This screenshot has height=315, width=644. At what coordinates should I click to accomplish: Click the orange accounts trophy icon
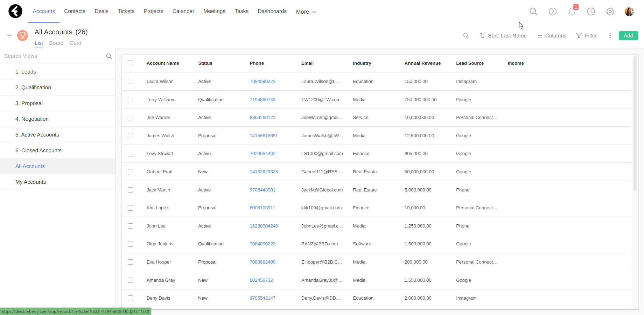click(x=23, y=35)
